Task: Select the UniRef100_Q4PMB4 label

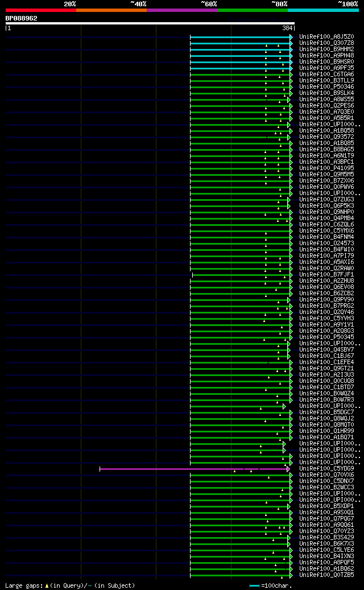Action: pyautogui.click(x=326, y=218)
